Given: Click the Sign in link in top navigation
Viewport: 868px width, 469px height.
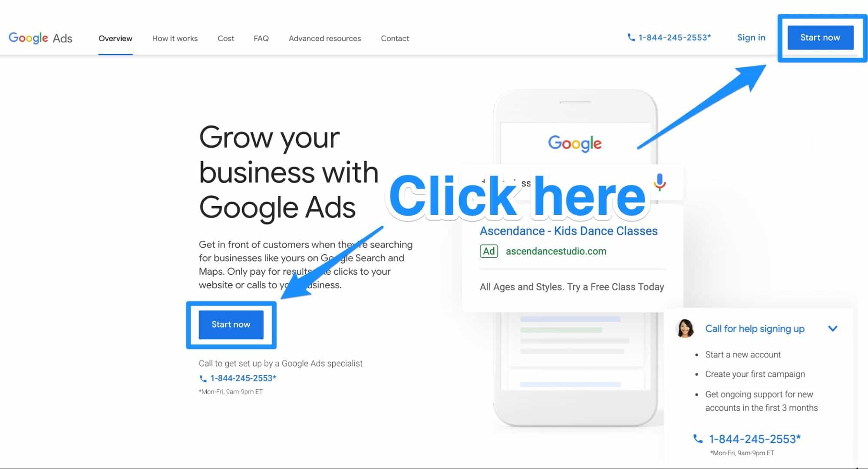Looking at the screenshot, I should tap(751, 38).
